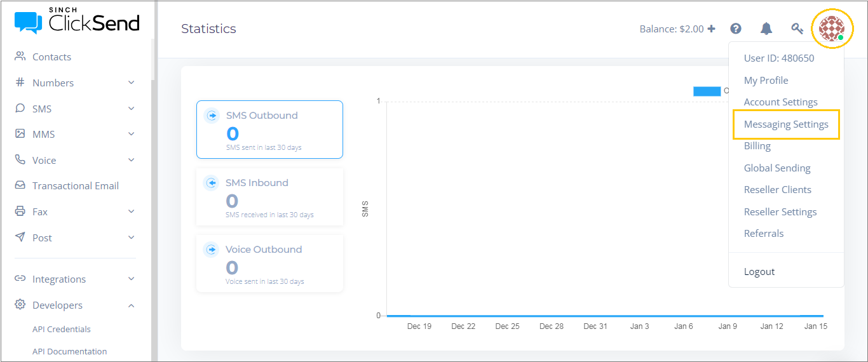
Task: Click the API key icon in header
Action: point(797,29)
